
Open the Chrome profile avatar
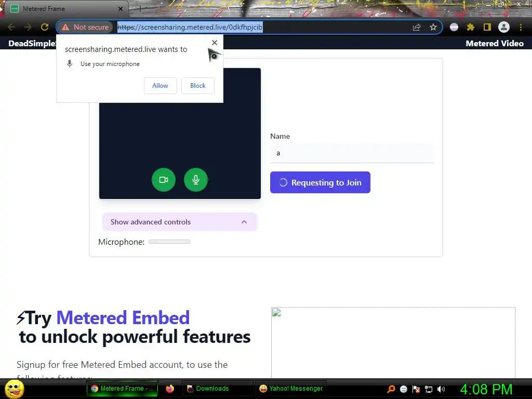pyautogui.click(x=504, y=27)
